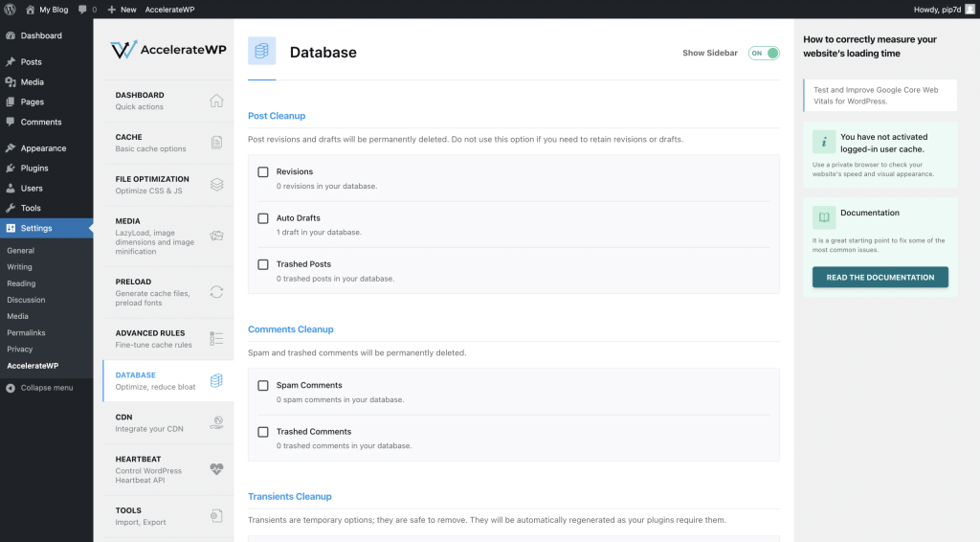
Task: Click the Dashboard house icon in plugin menu
Action: tap(216, 101)
